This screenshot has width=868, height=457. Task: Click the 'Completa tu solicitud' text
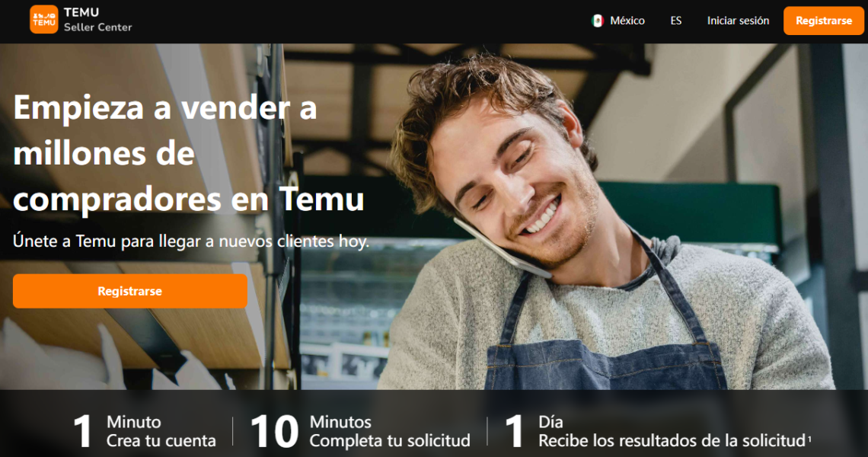[390, 441]
